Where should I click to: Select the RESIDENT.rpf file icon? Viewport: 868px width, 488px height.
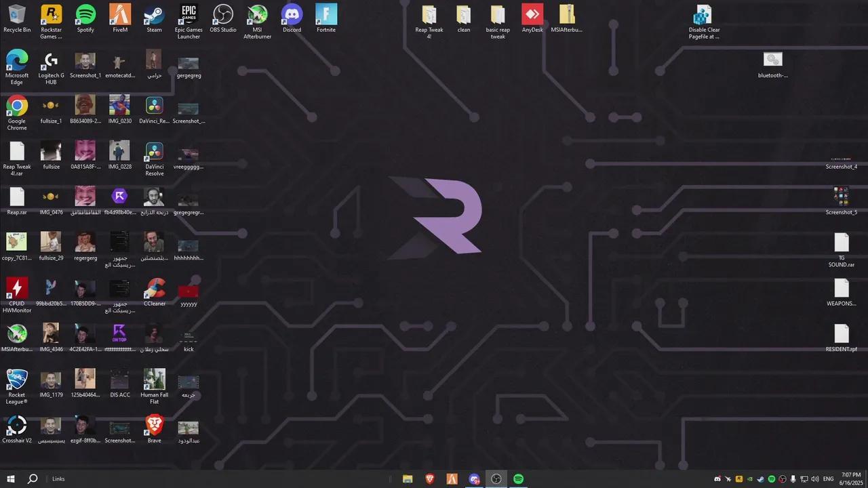coord(842,338)
